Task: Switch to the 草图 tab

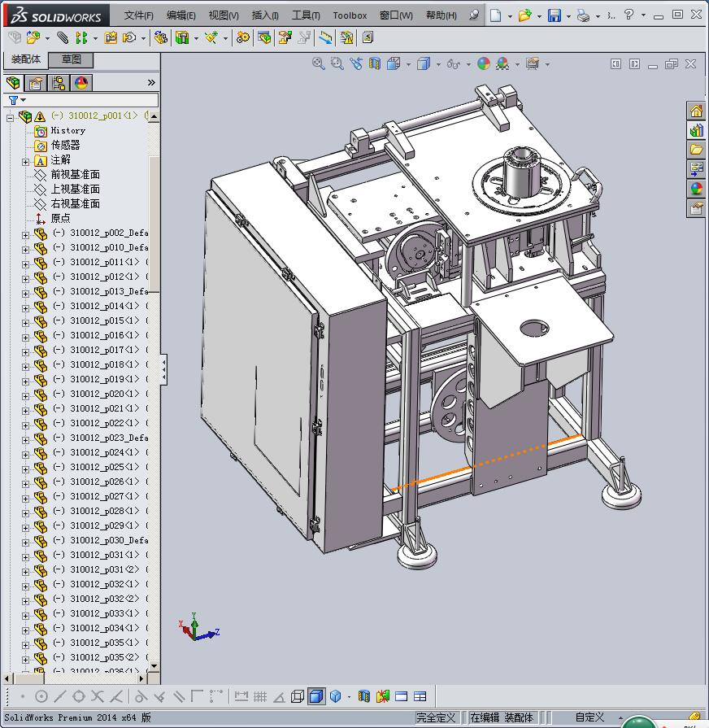Action: [x=71, y=60]
